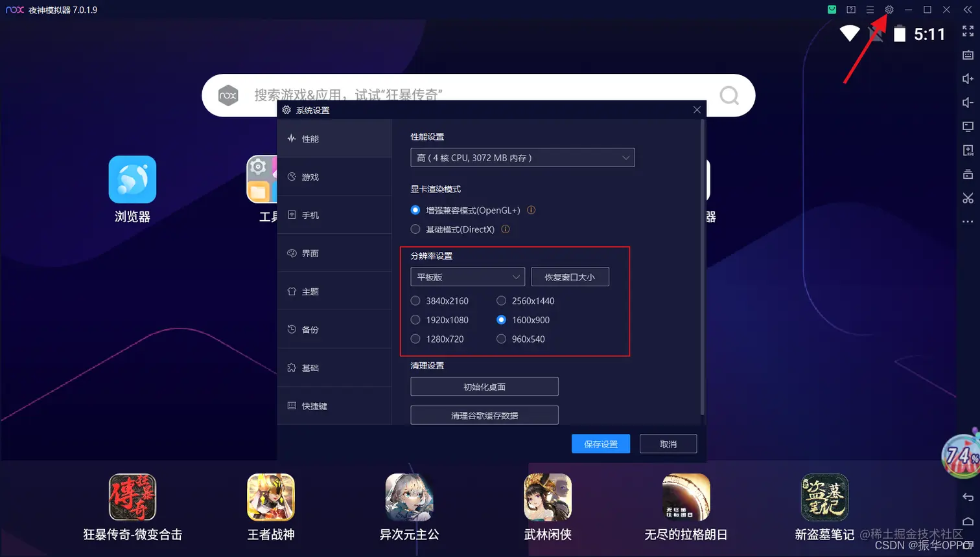This screenshot has height=557, width=980.
Task: Focus the 搜索游戏&应用 search field
Action: pyautogui.click(x=480, y=95)
